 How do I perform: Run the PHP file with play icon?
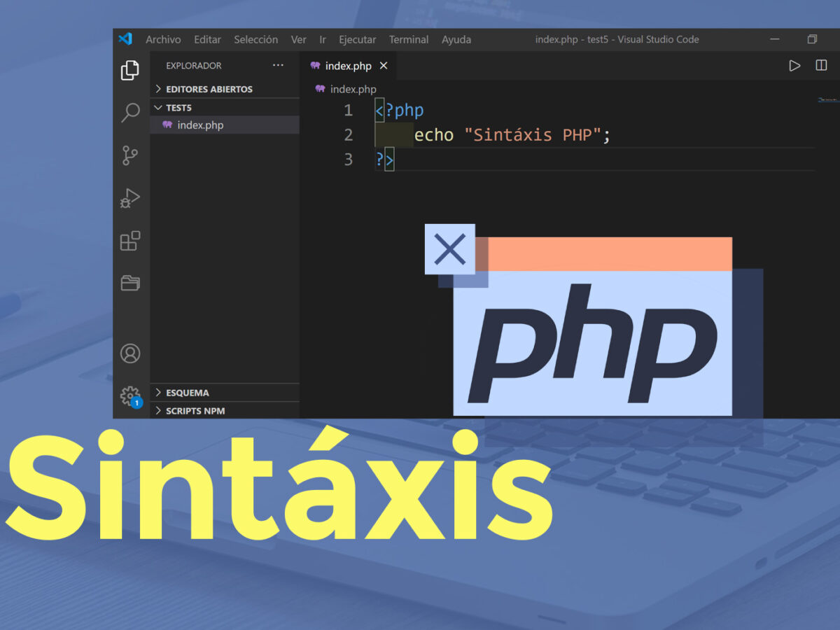794,66
